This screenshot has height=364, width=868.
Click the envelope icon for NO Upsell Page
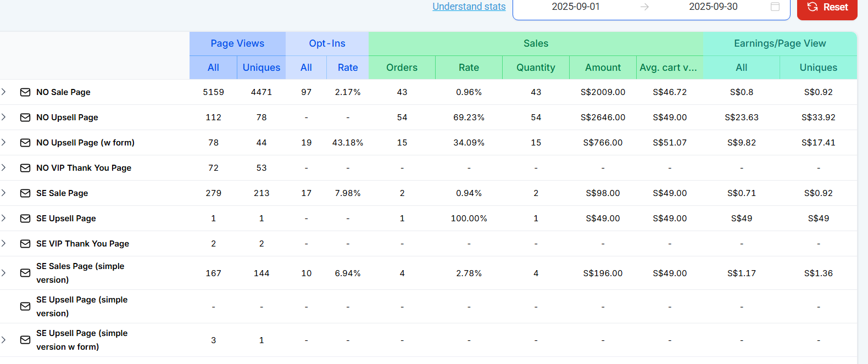tap(25, 117)
